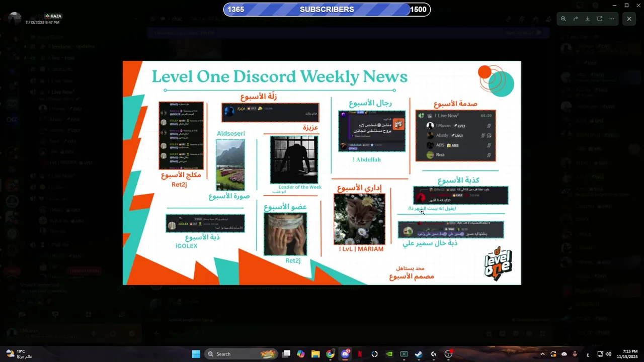This screenshot has height=362, width=644.
Task: Forward the image using the arrow icon
Action: [x=576, y=19]
